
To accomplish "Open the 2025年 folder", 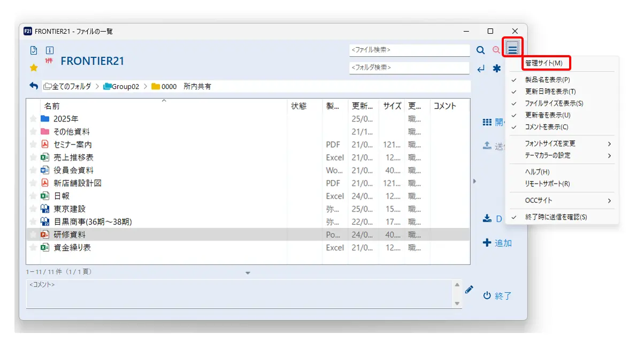I will point(66,119).
